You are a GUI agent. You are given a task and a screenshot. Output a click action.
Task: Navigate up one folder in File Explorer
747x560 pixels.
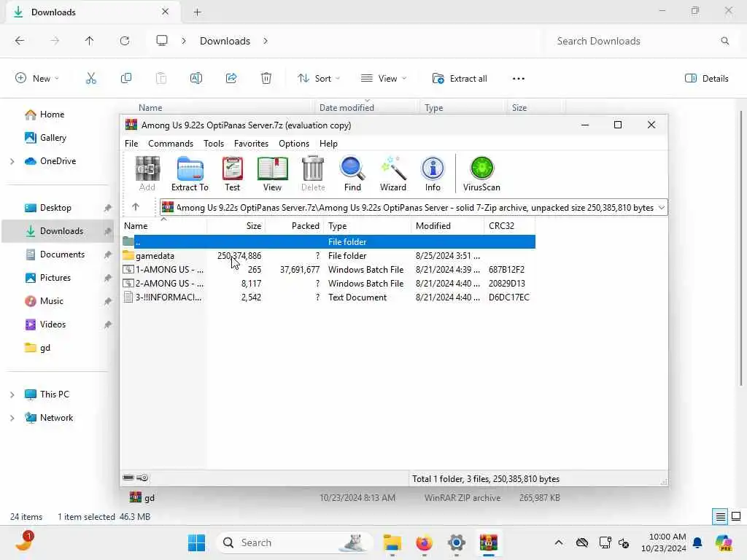click(90, 41)
